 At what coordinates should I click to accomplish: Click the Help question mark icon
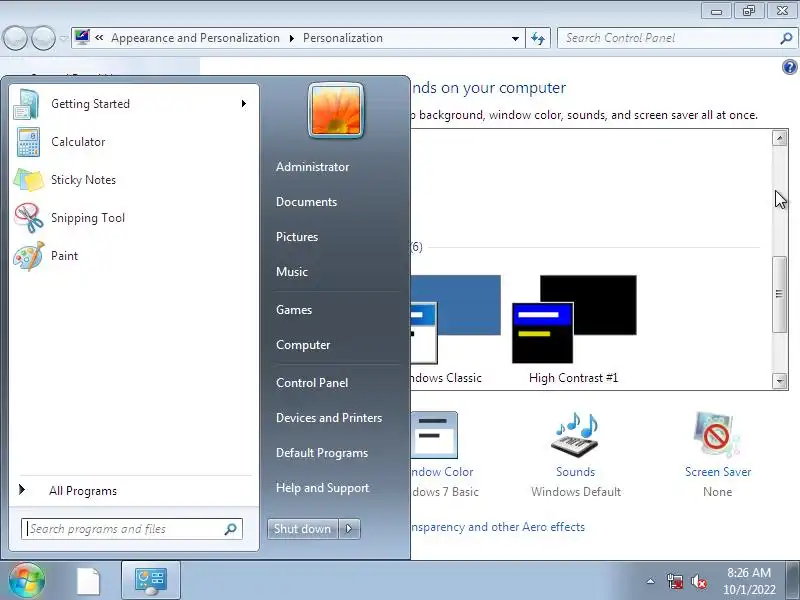coord(789,67)
